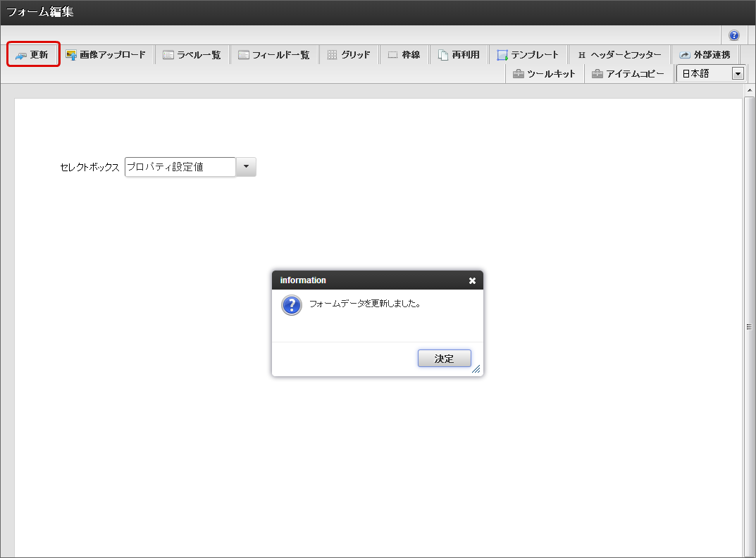Open 外部連携 external integration
The image size is (756, 558).
pos(705,54)
